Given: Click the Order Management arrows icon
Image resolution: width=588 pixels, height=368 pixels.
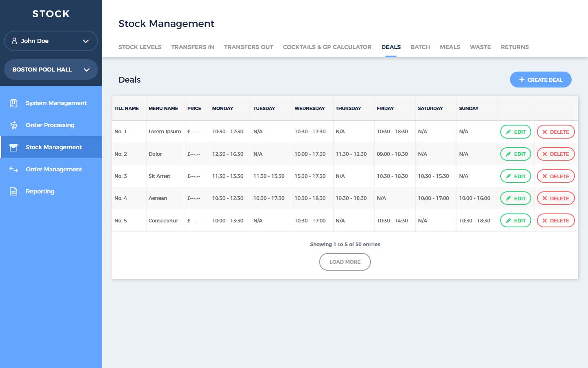Looking at the screenshot, I should pos(13,169).
